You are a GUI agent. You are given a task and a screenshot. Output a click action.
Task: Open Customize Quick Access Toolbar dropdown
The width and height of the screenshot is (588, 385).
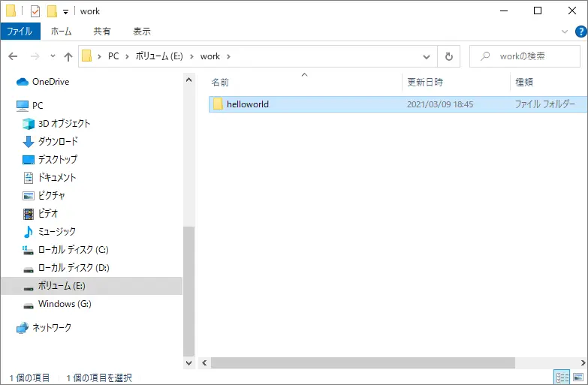[66, 11]
